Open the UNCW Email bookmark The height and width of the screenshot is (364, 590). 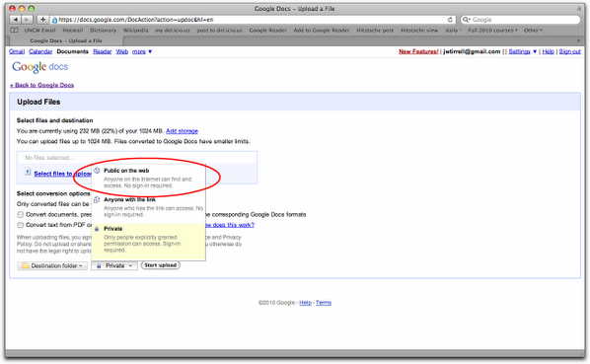pos(39,30)
